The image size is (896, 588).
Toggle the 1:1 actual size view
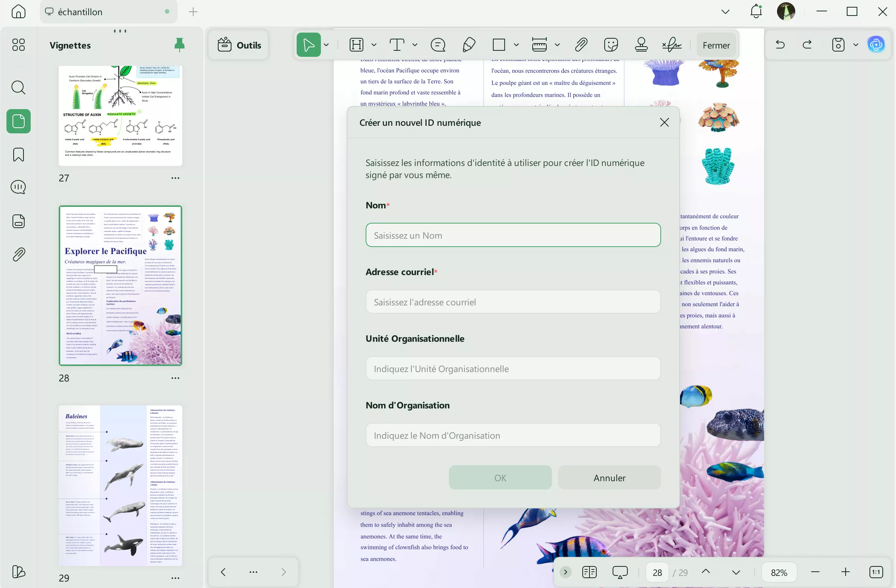pos(876,572)
